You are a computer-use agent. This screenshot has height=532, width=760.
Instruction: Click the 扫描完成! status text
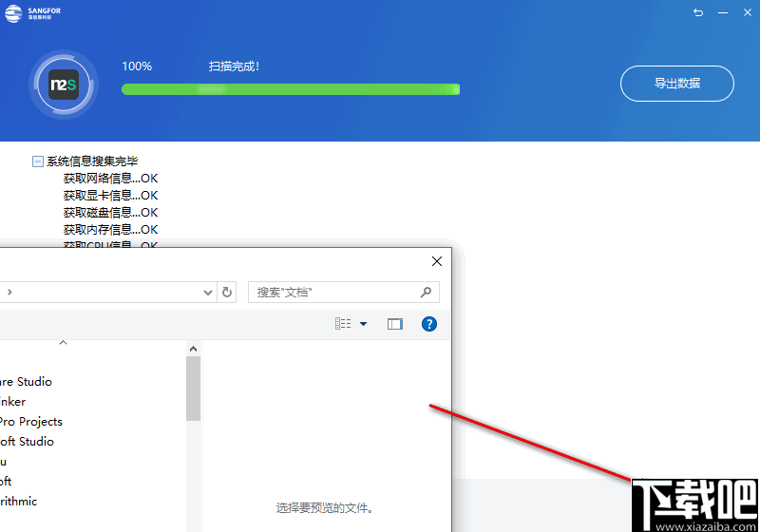234,66
